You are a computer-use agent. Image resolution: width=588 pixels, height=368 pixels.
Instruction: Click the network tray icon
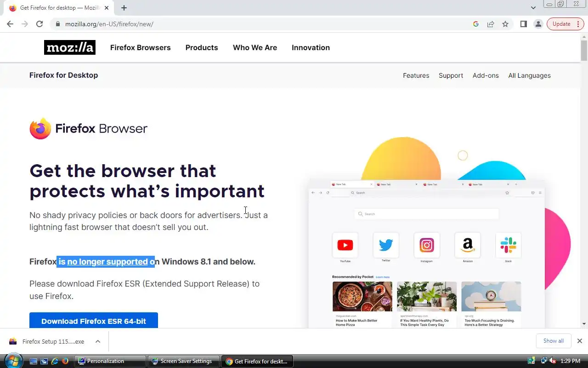coord(544,361)
